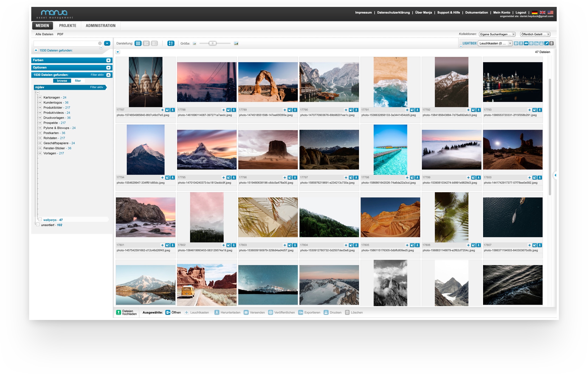Screen dimensions: 588x374
Task: Switch to the grid thumbnail view
Action: pos(138,43)
